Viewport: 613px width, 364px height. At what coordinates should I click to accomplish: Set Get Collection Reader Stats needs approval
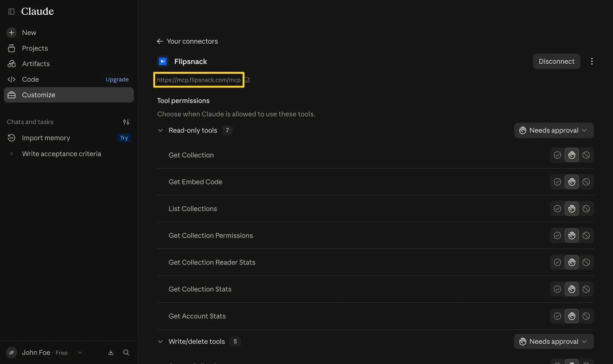(x=572, y=263)
